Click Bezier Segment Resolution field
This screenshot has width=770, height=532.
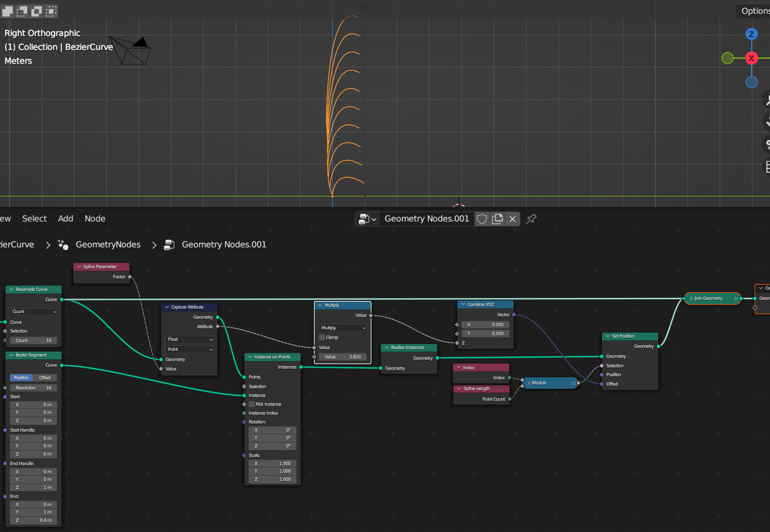[x=33, y=388]
